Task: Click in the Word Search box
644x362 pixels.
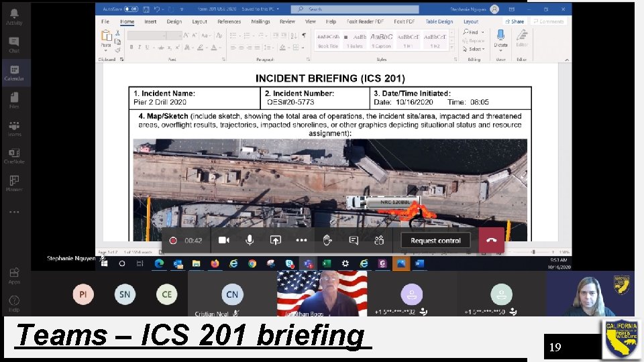Action: click(x=355, y=9)
